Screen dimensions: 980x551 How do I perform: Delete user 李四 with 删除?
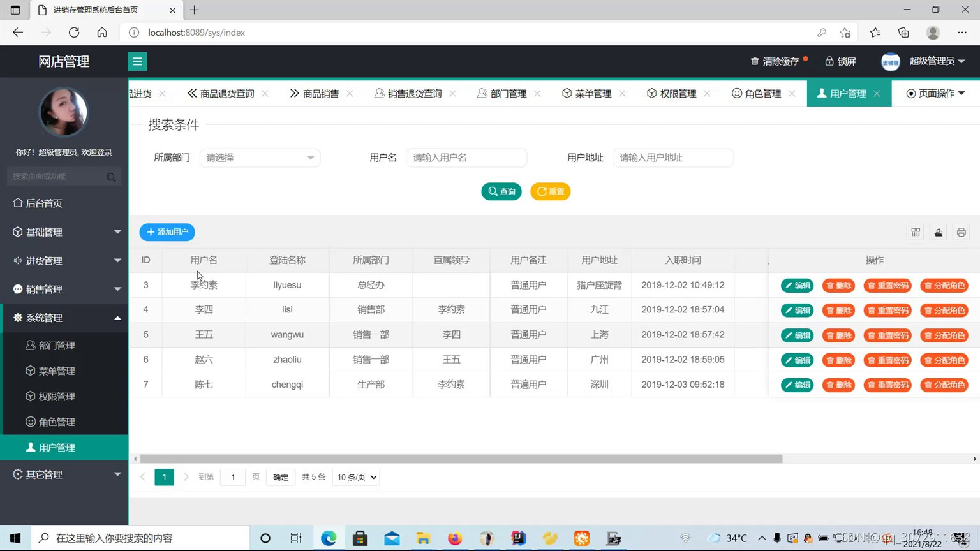[x=838, y=310]
